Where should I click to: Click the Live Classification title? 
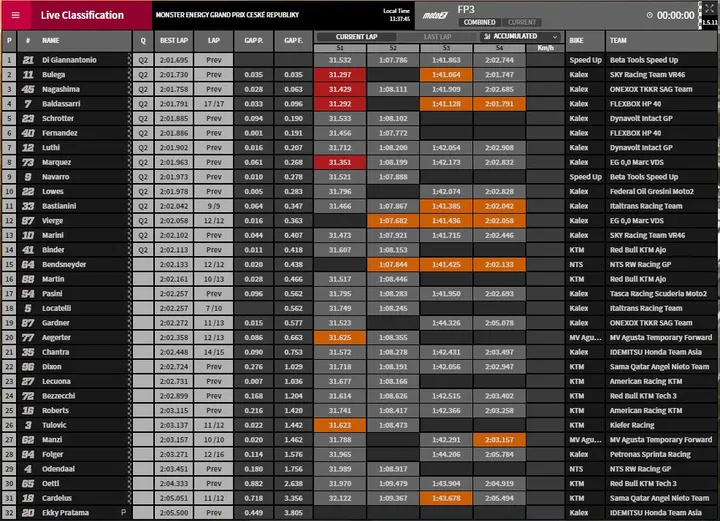[82, 15]
